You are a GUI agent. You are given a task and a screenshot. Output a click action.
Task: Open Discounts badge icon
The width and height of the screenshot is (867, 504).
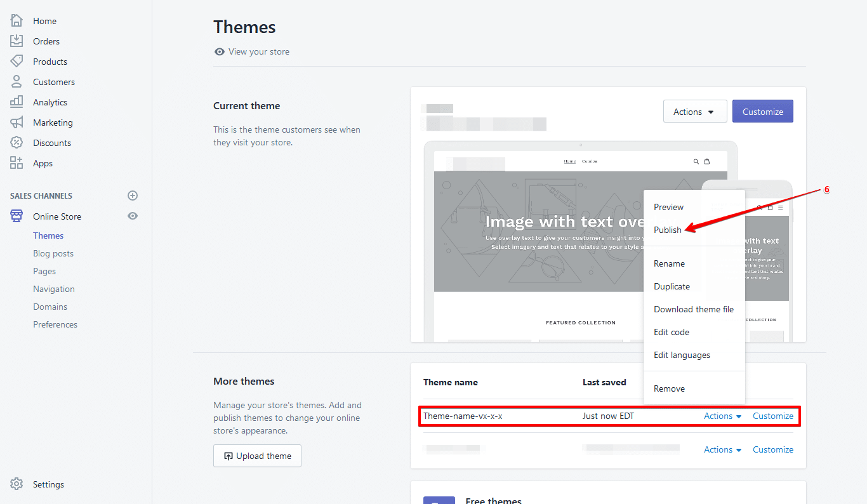tap(17, 143)
